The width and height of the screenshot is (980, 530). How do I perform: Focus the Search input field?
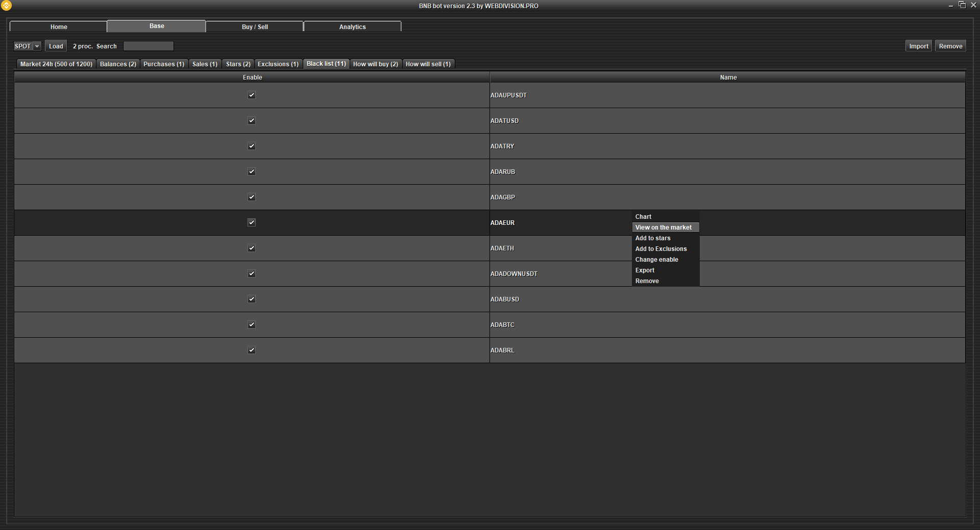pyautogui.click(x=149, y=46)
